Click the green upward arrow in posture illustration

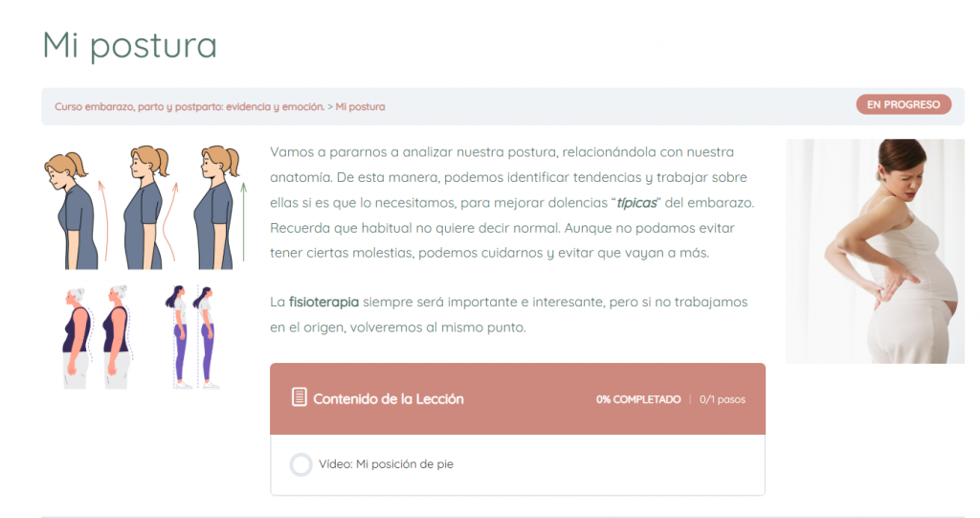click(x=243, y=220)
